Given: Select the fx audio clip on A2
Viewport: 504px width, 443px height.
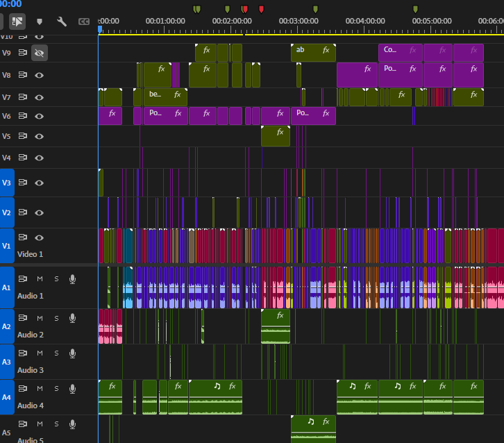Looking at the screenshot, I should pos(276,326).
